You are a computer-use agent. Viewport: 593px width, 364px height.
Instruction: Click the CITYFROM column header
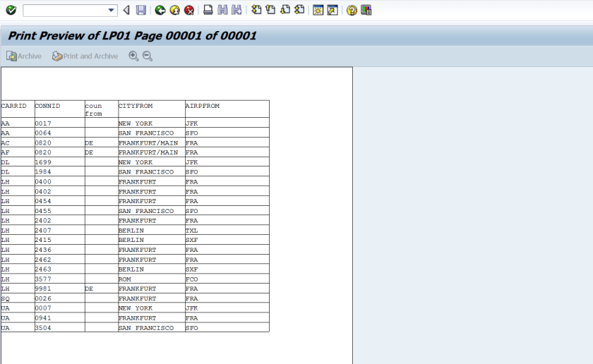pos(136,106)
